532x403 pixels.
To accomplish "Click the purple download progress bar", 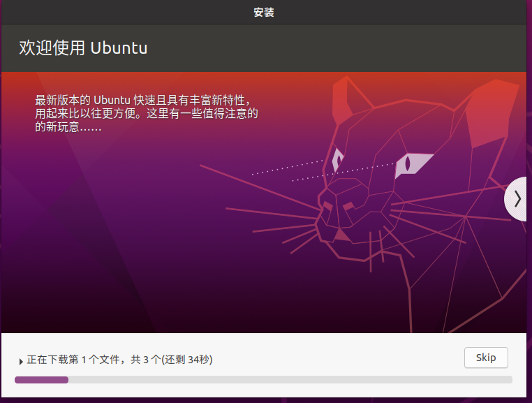I will click(263, 380).
